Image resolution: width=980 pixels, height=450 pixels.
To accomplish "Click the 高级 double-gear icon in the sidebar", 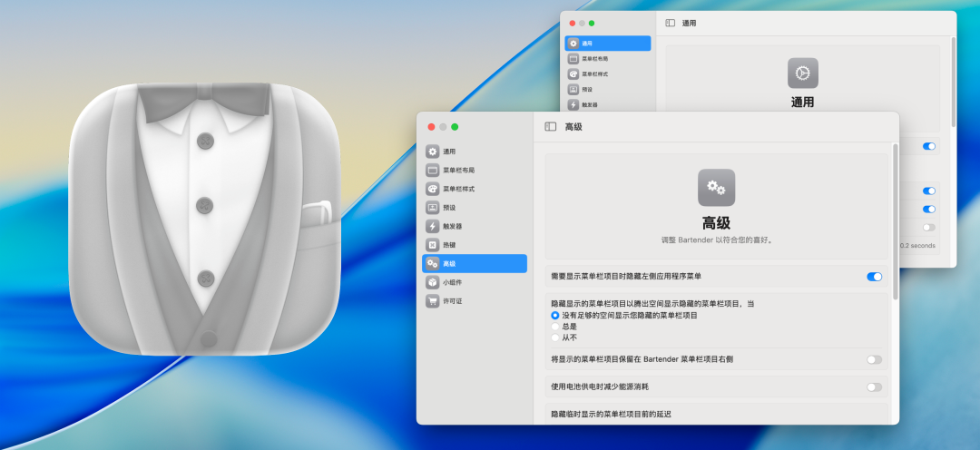I will coord(433,264).
